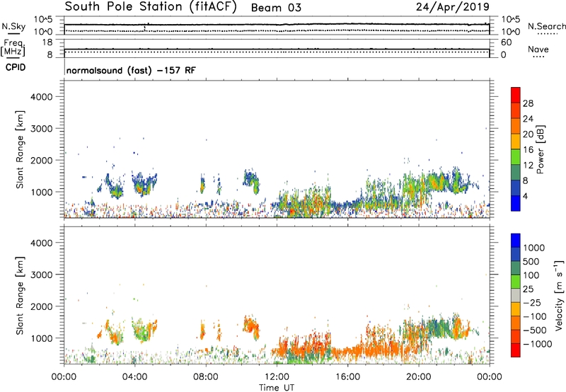Click the 'Velocity [m s-1]' colorbar label
The image size is (566, 392).
coord(559,295)
